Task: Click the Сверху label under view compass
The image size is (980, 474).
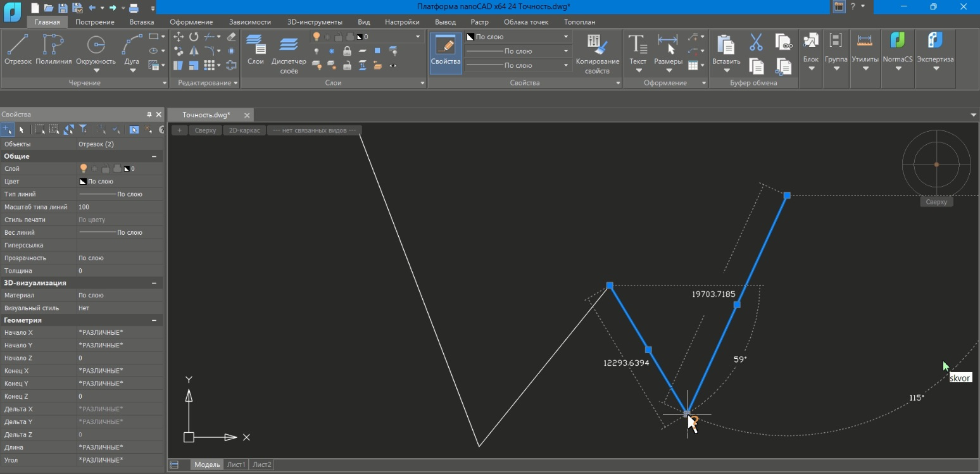Action: (x=936, y=202)
